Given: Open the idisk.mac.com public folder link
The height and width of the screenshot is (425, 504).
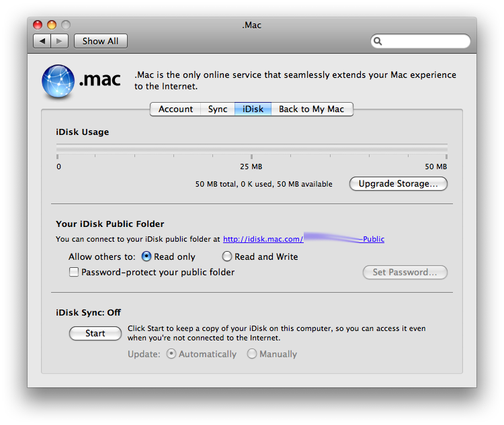Looking at the screenshot, I should (304, 239).
